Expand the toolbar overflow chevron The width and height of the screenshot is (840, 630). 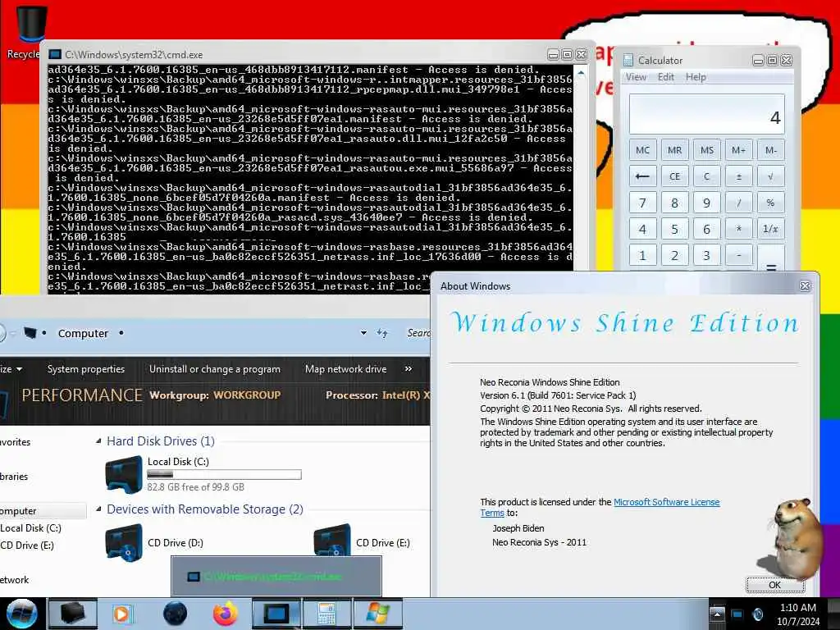click(409, 369)
